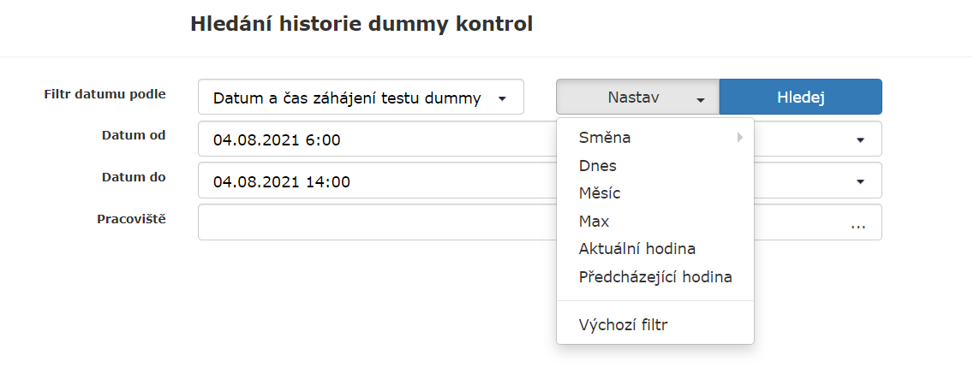Screen dimensions: 980x385
Task: Open the date calendar arrow for Datum do
Action: 859,181
